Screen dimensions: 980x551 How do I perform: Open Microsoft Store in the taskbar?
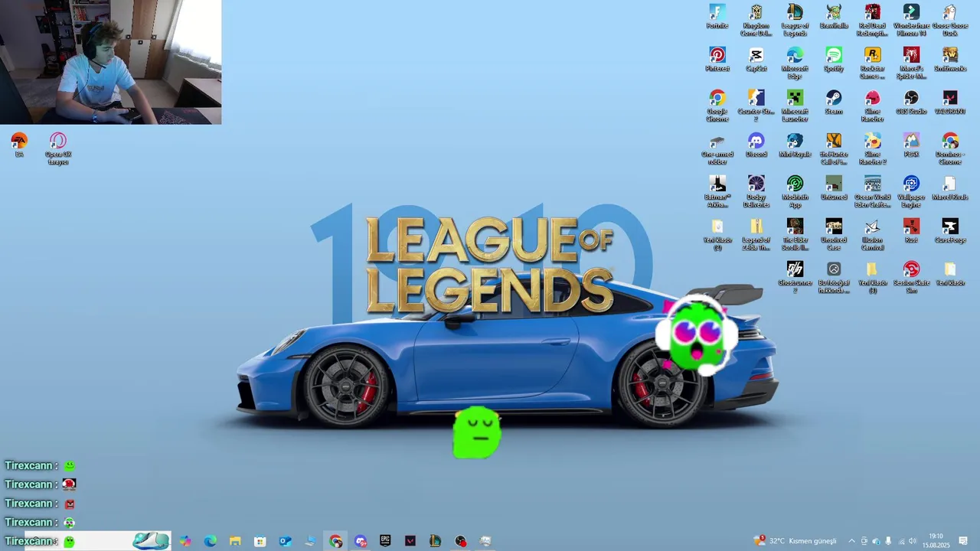(260, 541)
